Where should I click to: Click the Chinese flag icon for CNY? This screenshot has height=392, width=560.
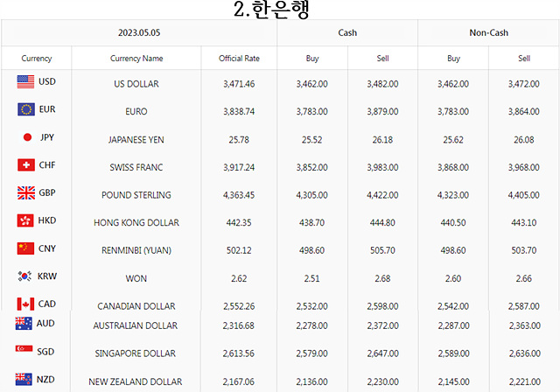(25, 248)
